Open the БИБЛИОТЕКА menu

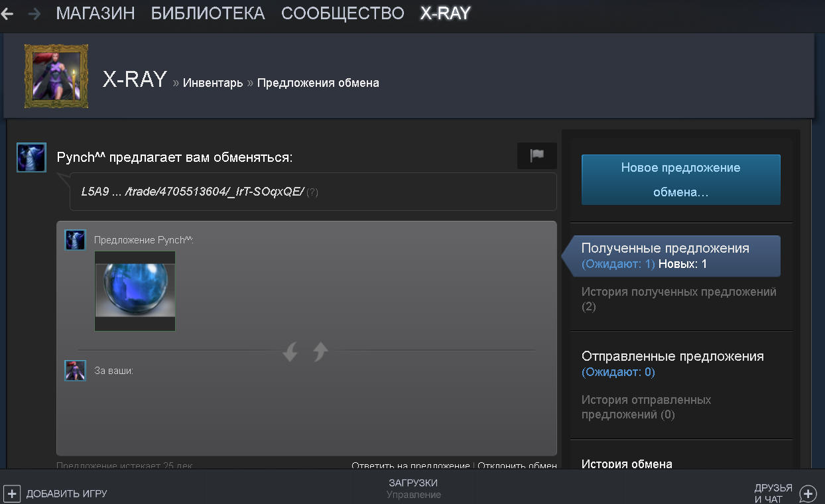coord(208,13)
